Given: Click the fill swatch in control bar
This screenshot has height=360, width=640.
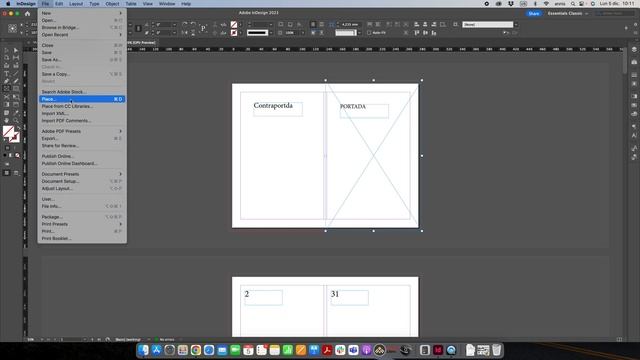Looking at the screenshot, I should click(234, 24).
